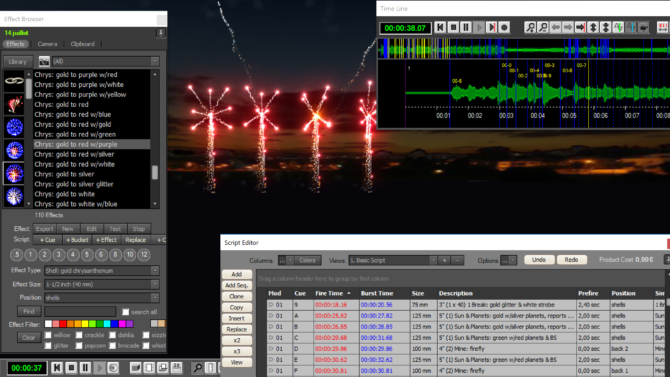Viewport: 670px width, 377px height.
Task: Click the magnifier icon in bottom toolbar
Action: [x=197, y=368]
